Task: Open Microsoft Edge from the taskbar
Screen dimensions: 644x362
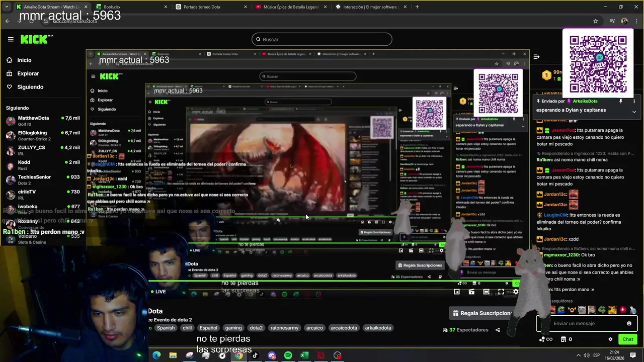Action: click(x=156, y=355)
